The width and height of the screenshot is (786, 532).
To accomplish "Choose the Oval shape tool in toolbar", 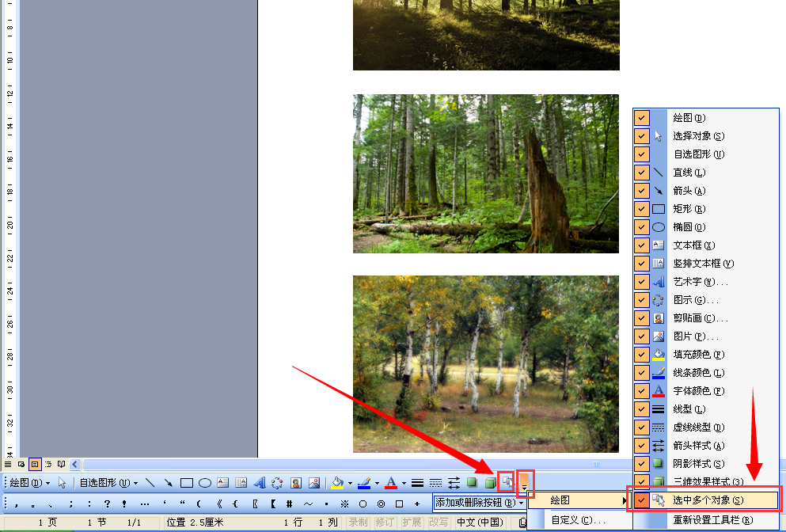I will click(x=205, y=483).
